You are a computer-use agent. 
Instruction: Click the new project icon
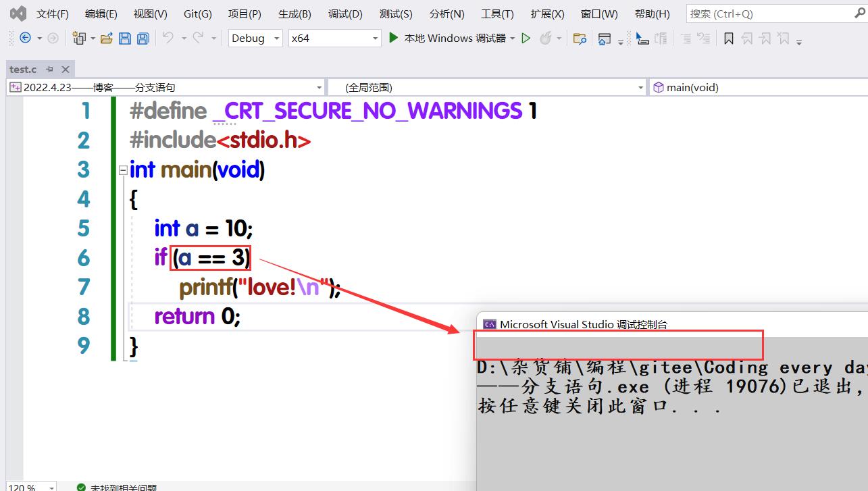pyautogui.click(x=80, y=38)
